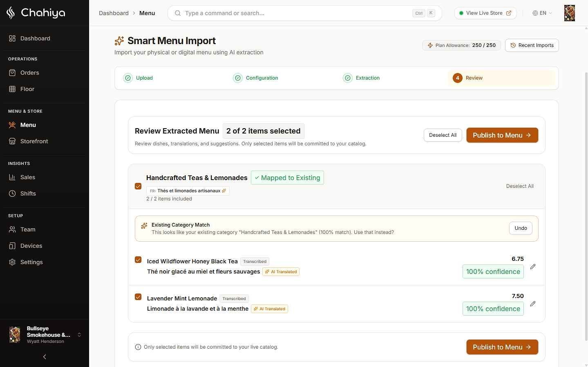Screen dimensions: 588x367
Task: Click the sparkle icon beside the French category translation
Action: coord(224,191)
